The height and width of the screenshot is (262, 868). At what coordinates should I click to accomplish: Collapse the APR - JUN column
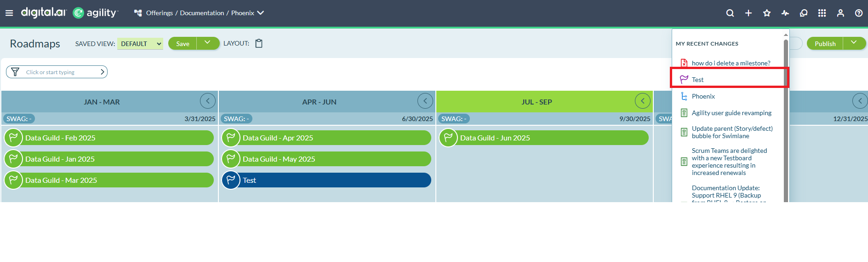point(425,100)
